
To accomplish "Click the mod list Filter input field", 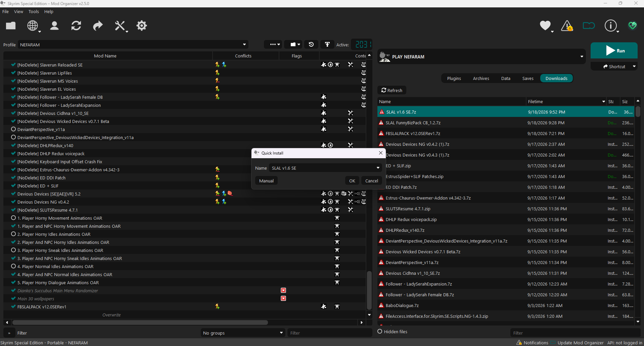I will 329,333.
